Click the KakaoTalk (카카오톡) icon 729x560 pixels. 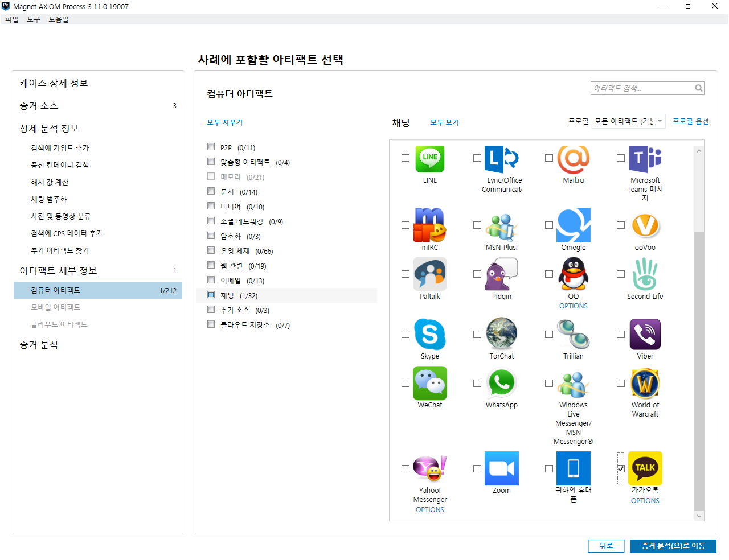pyautogui.click(x=645, y=468)
